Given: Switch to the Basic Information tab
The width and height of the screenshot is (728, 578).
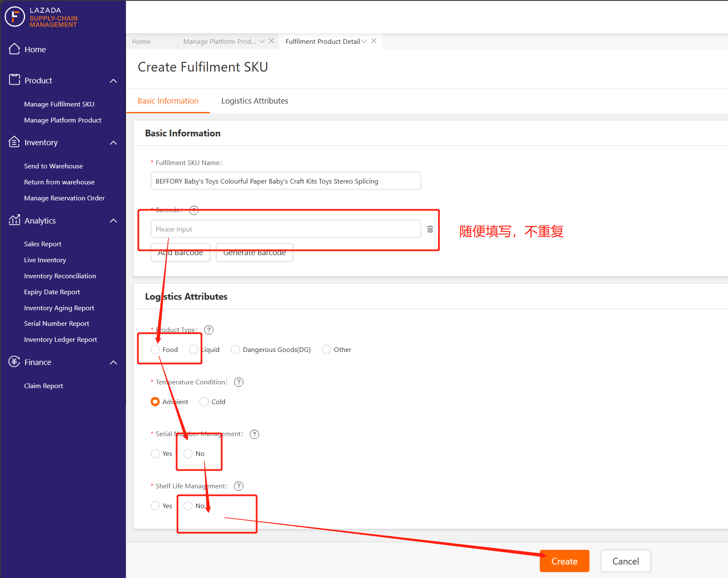Looking at the screenshot, I should coord(168,101).
